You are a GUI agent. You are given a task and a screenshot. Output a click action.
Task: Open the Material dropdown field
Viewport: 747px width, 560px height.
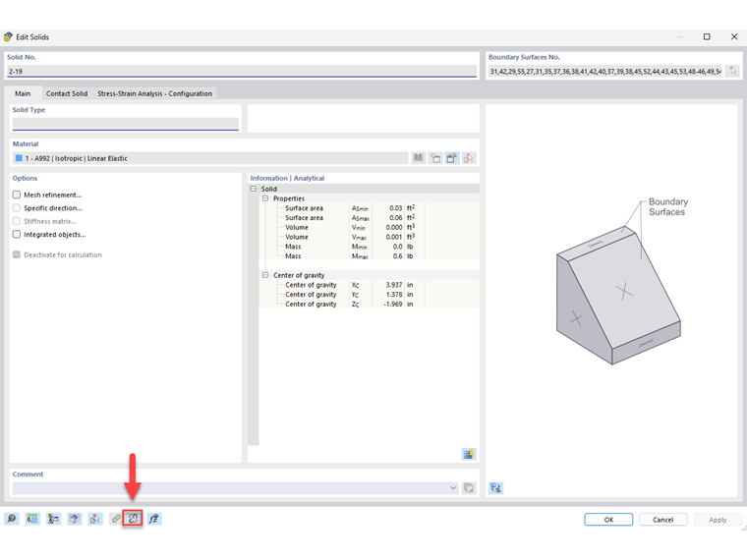click(210, 158)
